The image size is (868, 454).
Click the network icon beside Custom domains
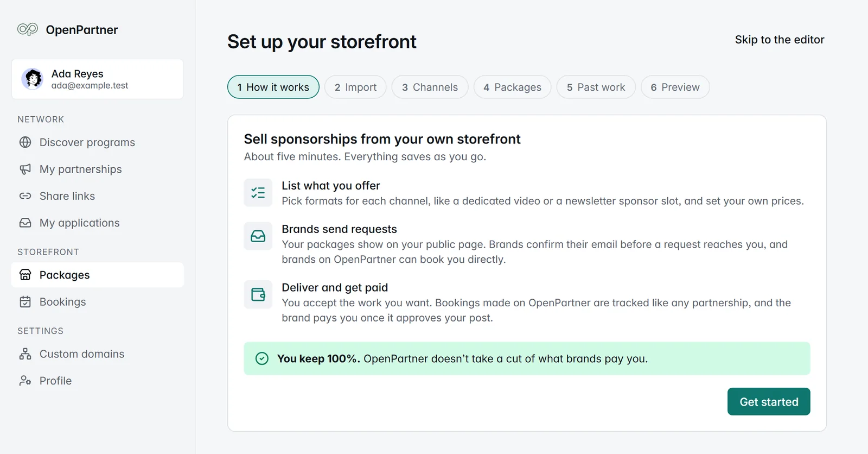(25, 354)
